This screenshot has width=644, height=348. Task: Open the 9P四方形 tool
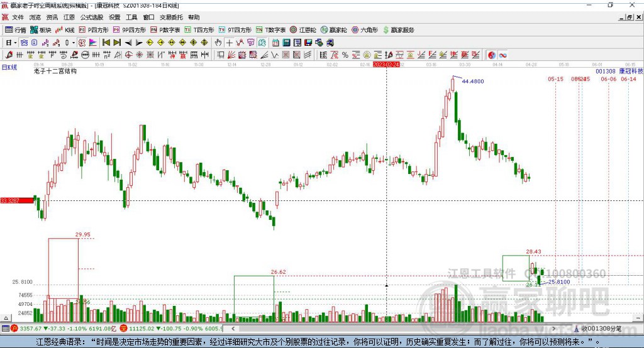coord(130,30)
